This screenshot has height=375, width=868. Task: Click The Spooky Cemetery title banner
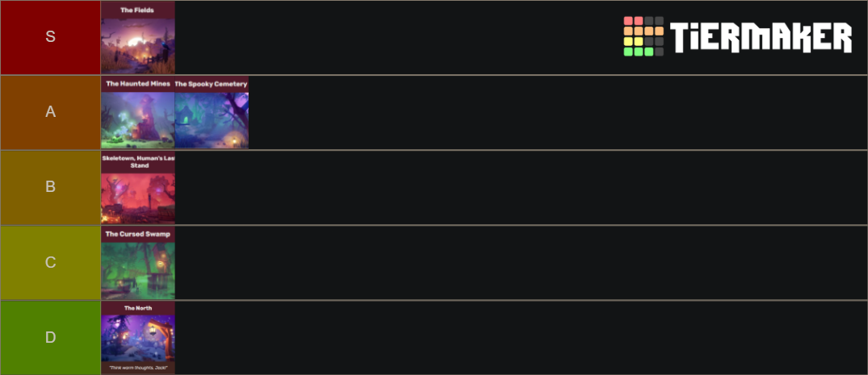click(x=212, y=83)
